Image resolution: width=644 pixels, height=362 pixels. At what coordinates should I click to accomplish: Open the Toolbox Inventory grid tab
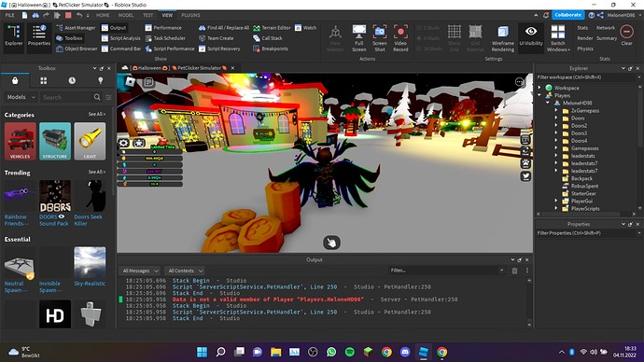tap(44, 80)
